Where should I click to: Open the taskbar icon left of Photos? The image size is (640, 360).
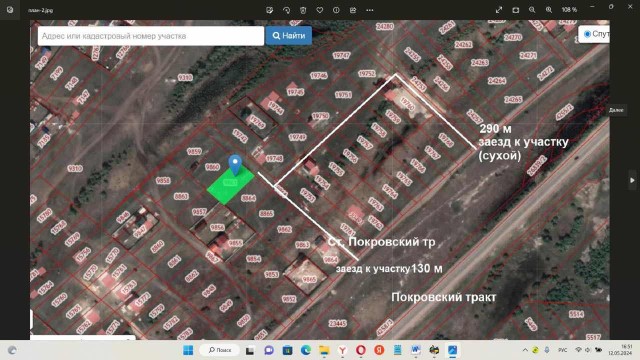434,350
